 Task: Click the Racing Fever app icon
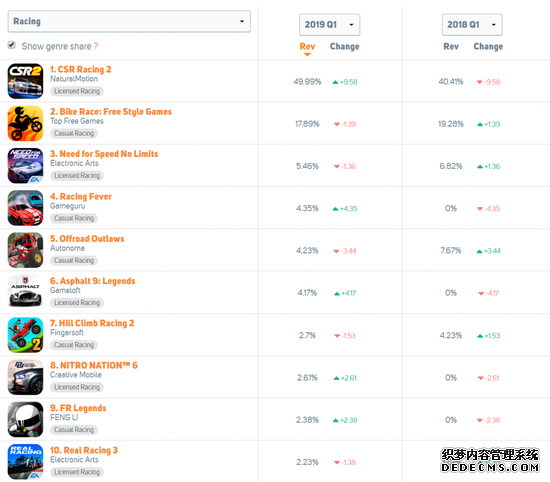26,208
